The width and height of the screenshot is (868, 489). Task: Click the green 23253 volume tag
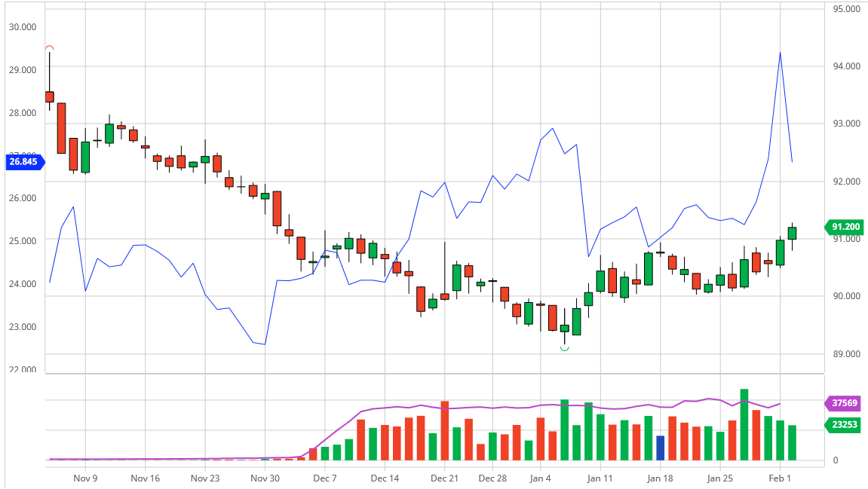pyautogui.click(x=844, y=425)
